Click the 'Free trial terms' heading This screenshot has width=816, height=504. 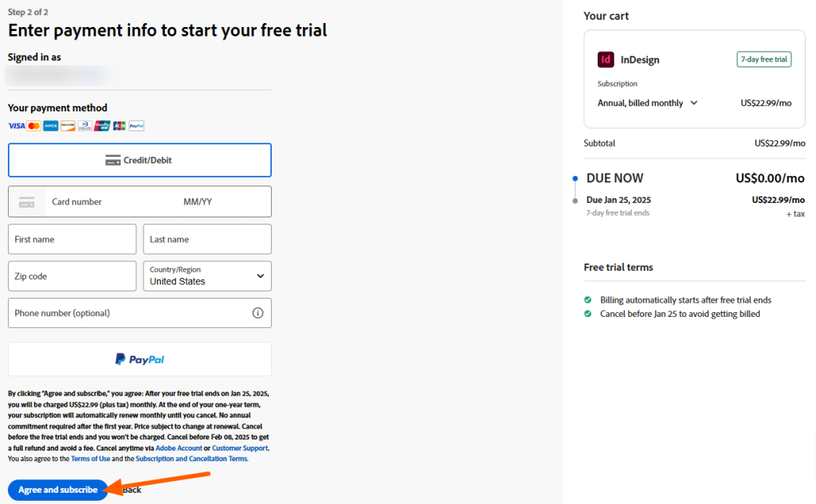[x=618, y=268]
